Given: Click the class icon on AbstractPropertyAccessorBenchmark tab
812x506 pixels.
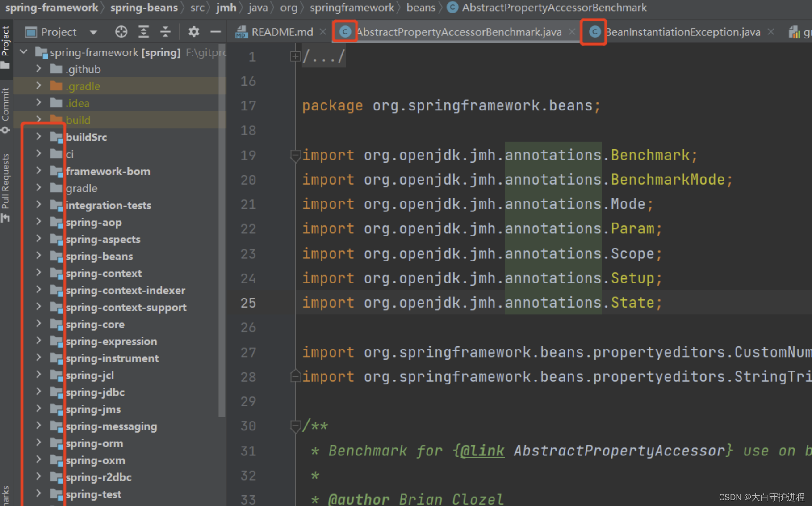Looking at the screenshot, I should click(345, 32).
